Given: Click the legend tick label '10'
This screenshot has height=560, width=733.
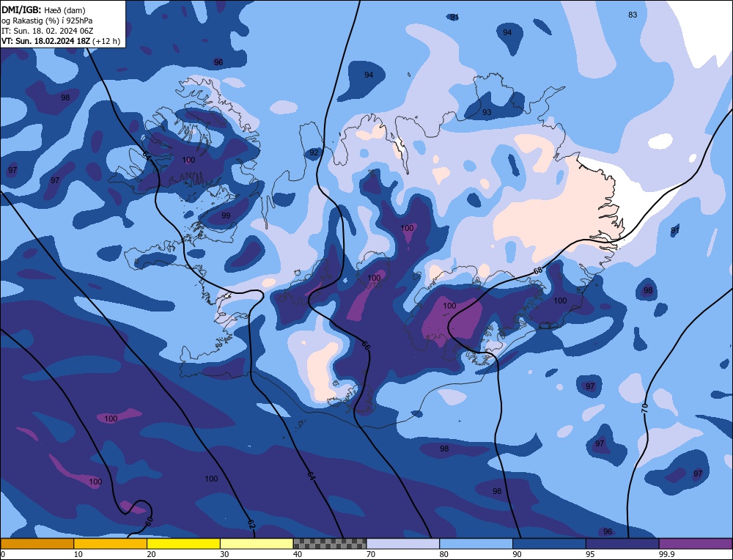Looking at the screenshot, I should pos(78,554).
